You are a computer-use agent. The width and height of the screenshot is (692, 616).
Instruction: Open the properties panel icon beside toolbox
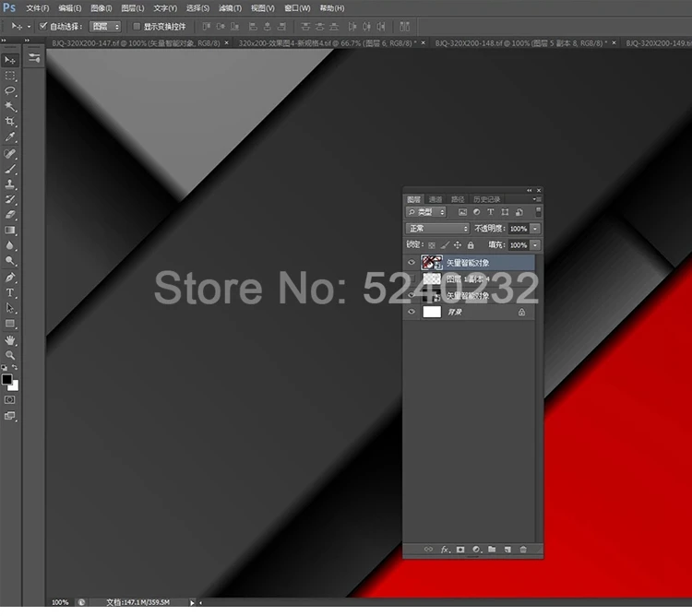(x=34, y=58)
